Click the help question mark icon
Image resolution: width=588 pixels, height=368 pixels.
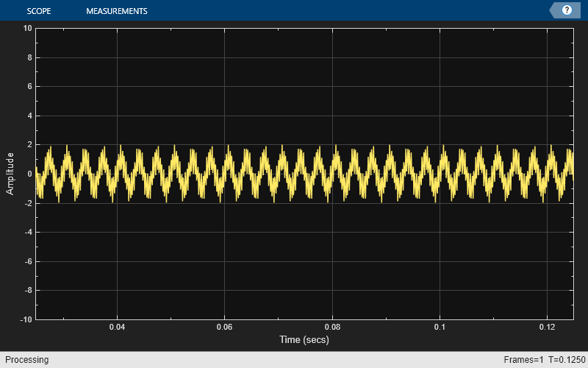567,10
